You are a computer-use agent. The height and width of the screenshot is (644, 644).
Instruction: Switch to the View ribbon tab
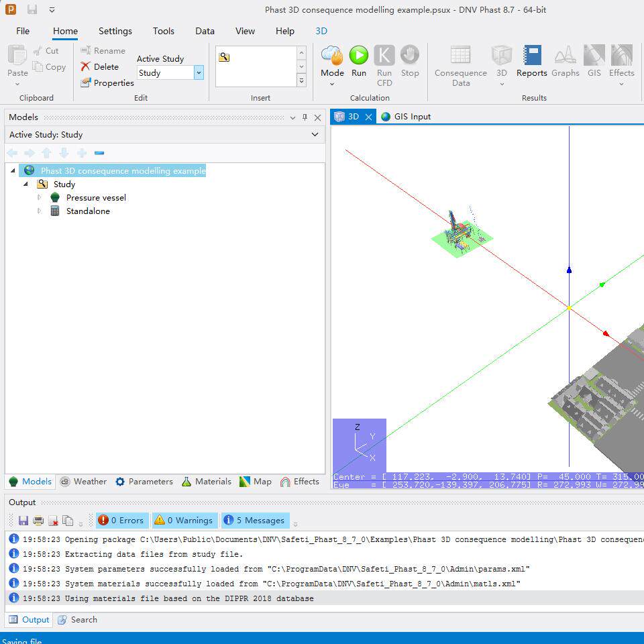pos(245,31)
